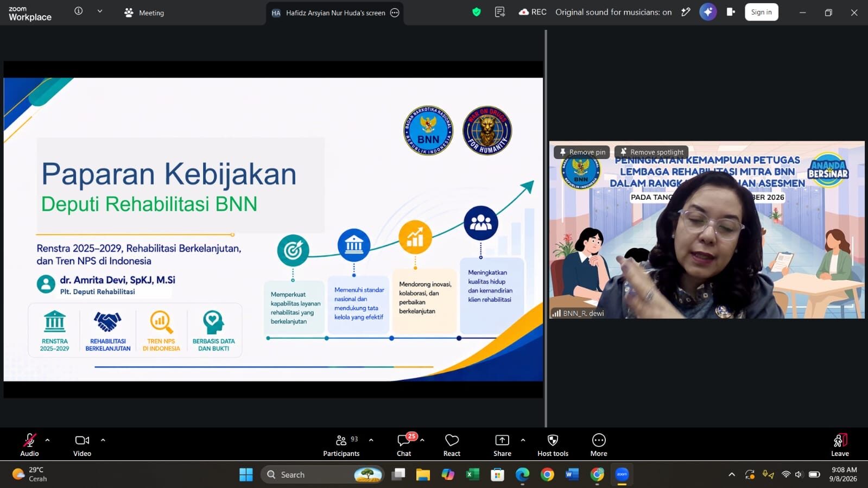Click the Wi-Fi network tray icon
This screenshot has width=868, height=488.
(x=785, y=474)
